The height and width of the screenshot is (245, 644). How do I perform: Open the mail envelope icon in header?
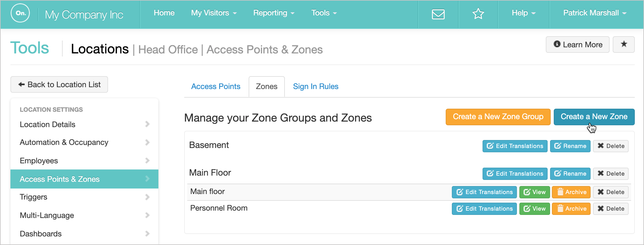tap(438, 14)
